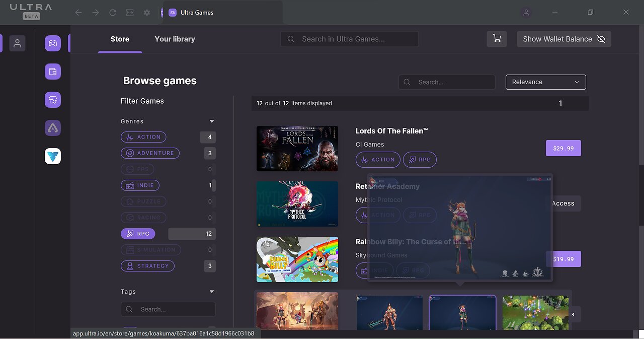Open Lords Of The Fallen title link
Screen dimensions: 644x339
[x=391, y=131]
